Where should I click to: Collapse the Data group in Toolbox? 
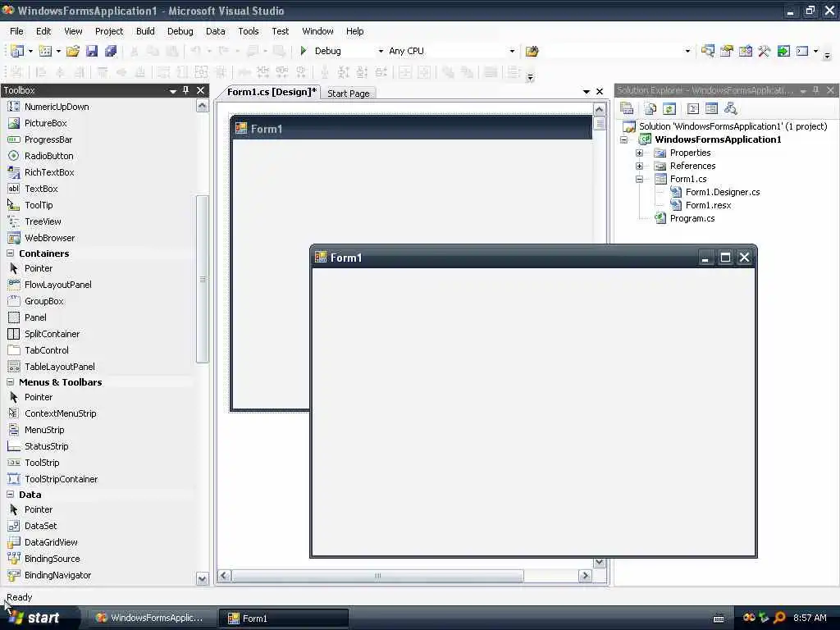point(10,495)
